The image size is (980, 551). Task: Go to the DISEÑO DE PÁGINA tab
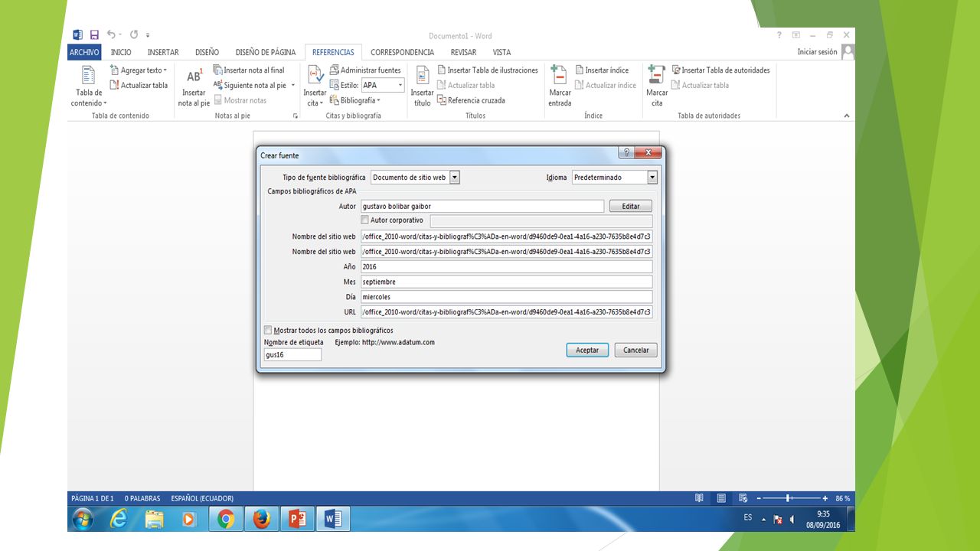tap(266, 52)
